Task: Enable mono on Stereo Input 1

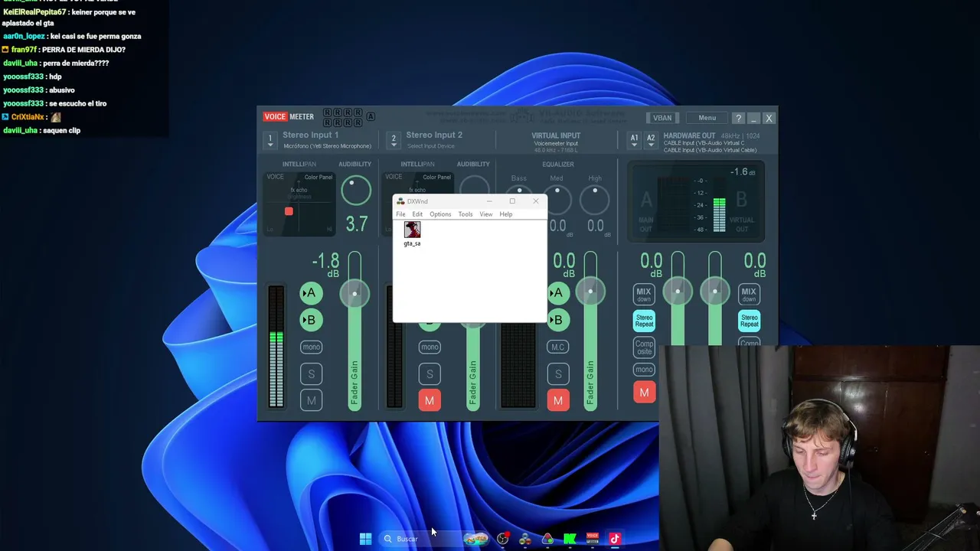Action: pos(311,347)
